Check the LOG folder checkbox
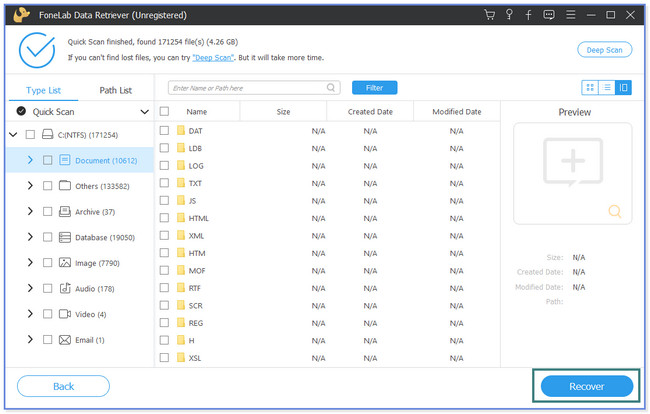The width and height of the screenshot is (650, 414). tap(164, 165)
